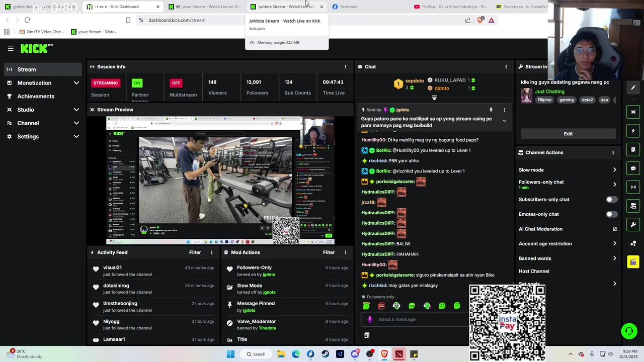
Task: Click share icon in address bar
Action: [468, 20]
